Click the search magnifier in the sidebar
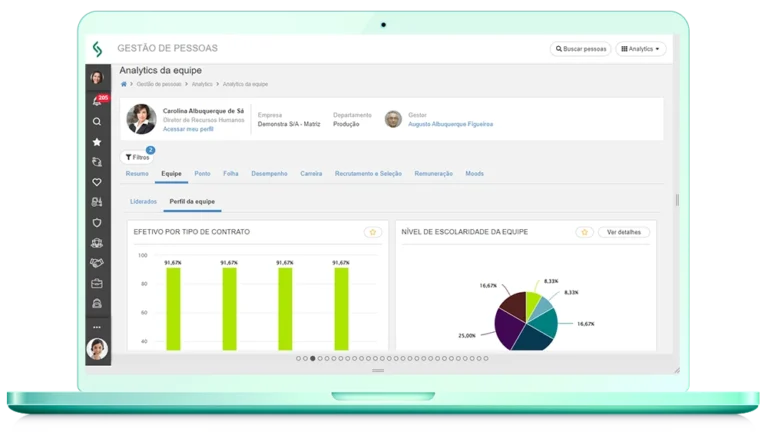Screen dimensions: 768x432 point(97,122)
